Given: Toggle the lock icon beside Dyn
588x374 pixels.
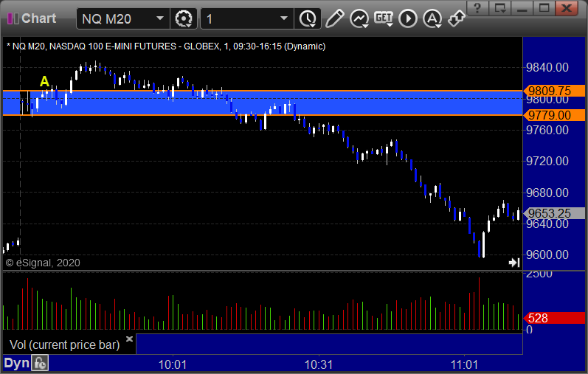Looking at the screenshot, I should [40, 363].
